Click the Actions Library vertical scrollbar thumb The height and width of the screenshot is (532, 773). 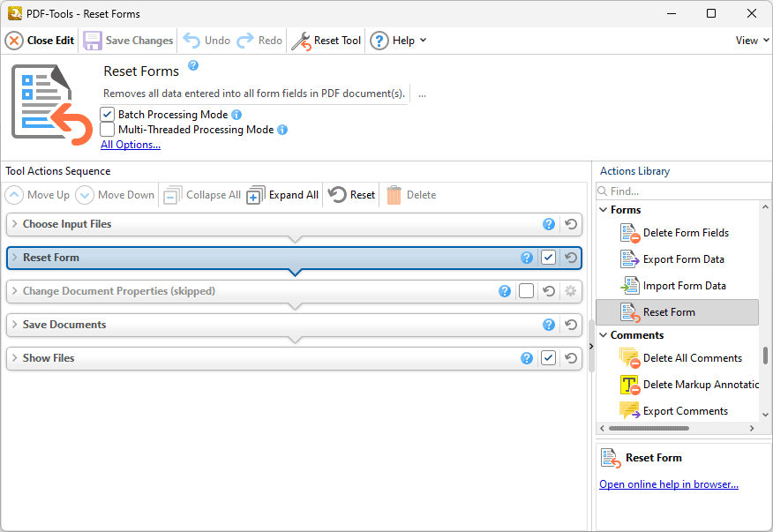coord(765,356)
